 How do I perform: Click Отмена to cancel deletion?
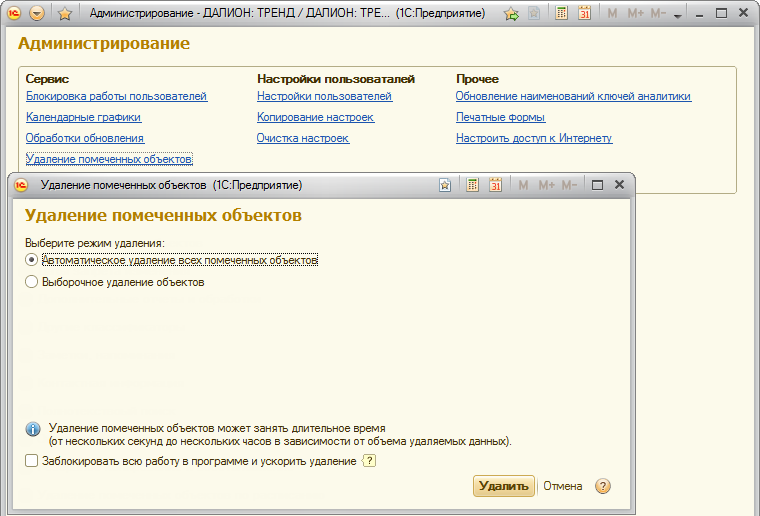point(563,486)
